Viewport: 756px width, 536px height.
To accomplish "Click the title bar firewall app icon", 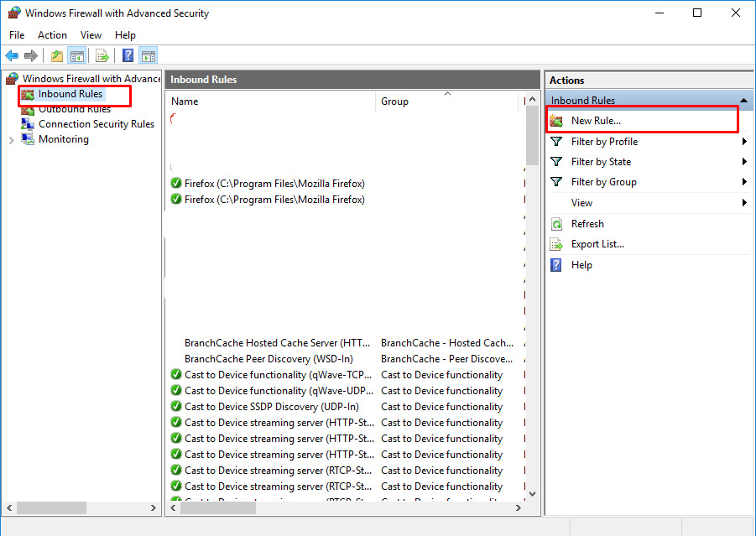I will [14, 13].
